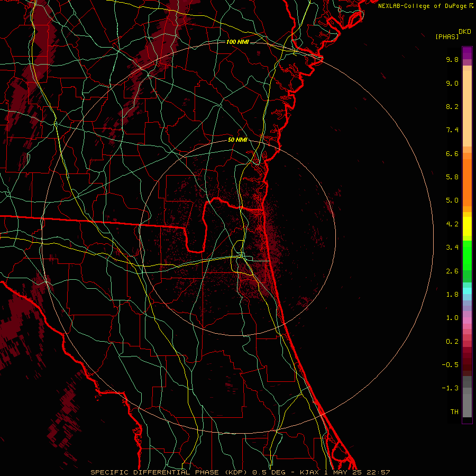
Task: Click the [PHAS] unit label
Action: pos(447,36)
